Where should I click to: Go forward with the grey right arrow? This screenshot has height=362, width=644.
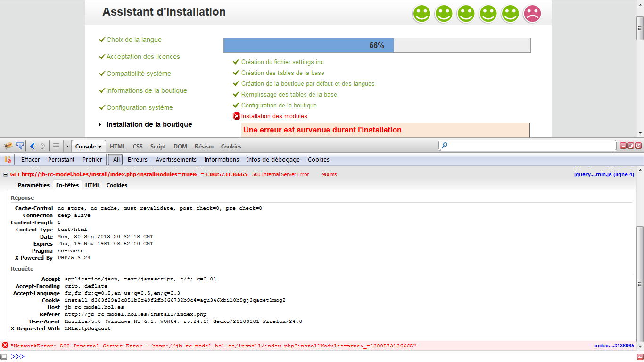pos(43,146)
